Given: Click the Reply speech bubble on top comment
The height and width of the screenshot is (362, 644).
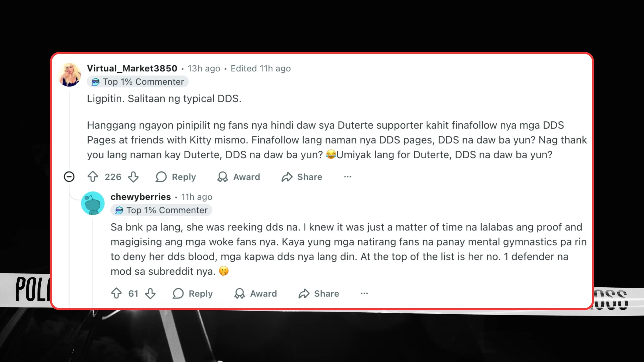Looking at the screenshot, I should 161,177.
